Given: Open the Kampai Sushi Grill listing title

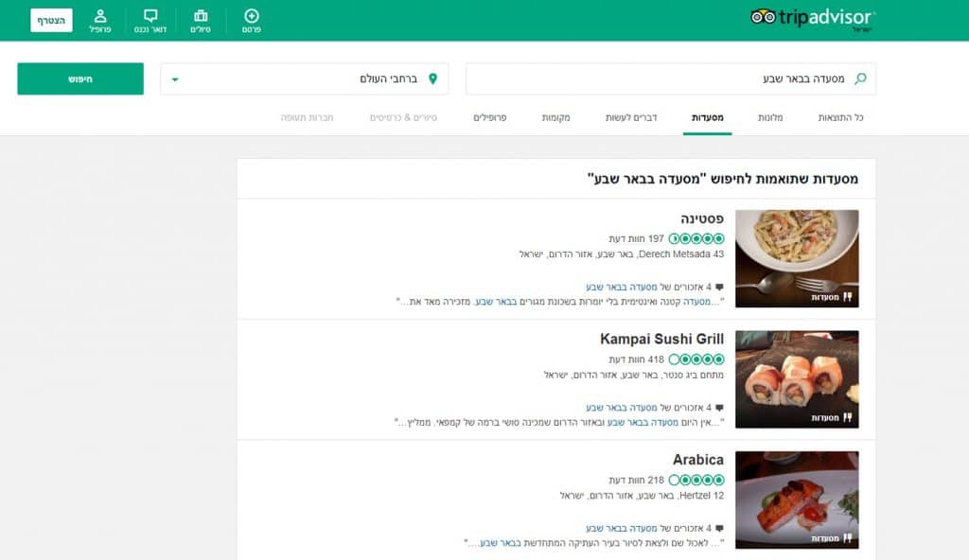Looking at the screenshot, I should pyautogui.click(x=661, y=339).
